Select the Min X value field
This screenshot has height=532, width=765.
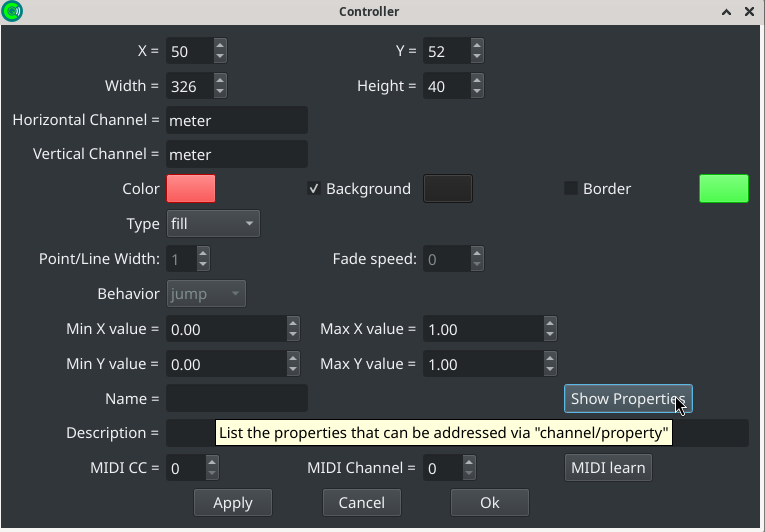coord(226,329)
